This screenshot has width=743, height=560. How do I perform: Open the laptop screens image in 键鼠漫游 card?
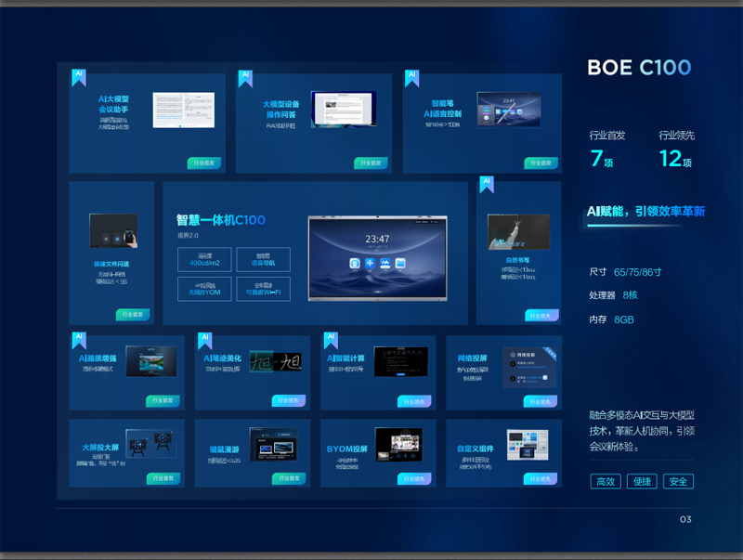[274, 444]
